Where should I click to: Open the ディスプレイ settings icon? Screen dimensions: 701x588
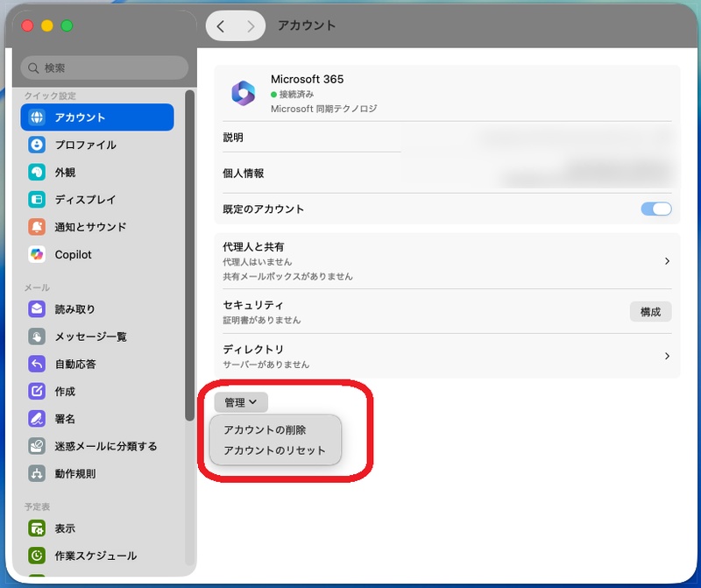(x=37, y=200)
